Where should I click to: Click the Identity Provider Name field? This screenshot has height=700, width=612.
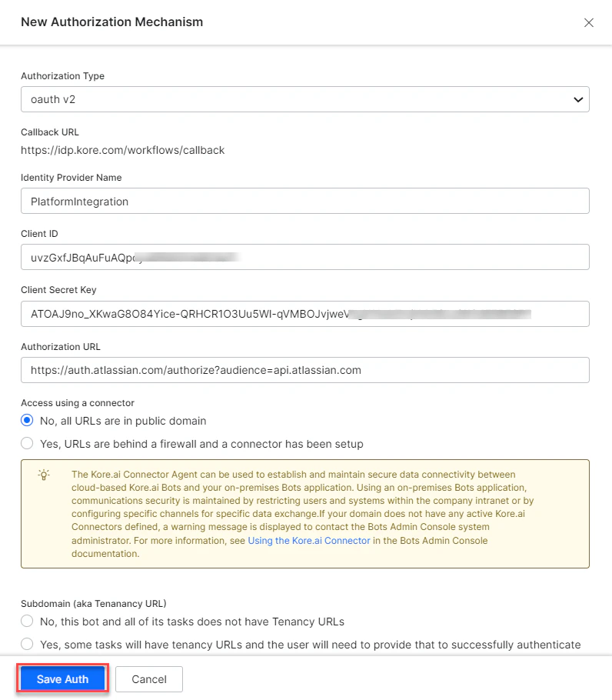coord(305,200)
